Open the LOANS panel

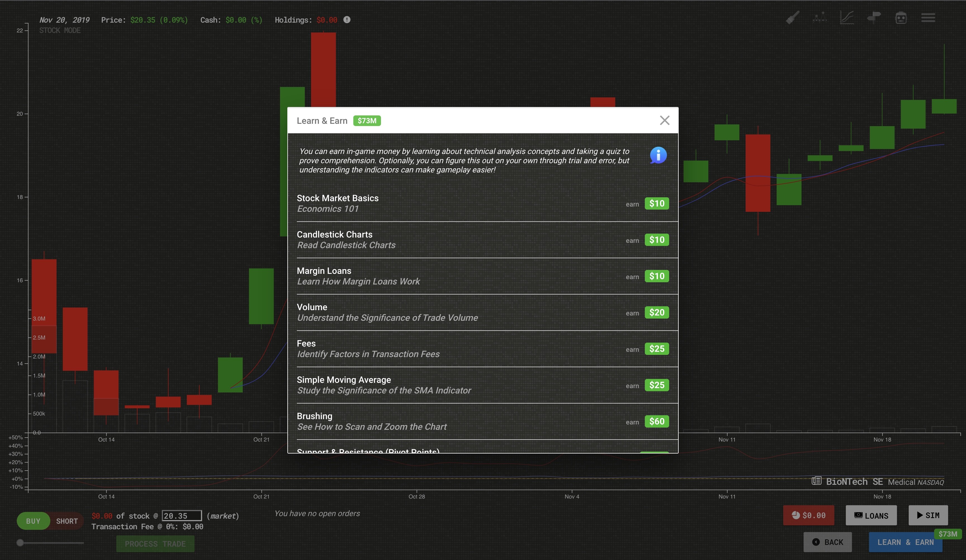pos(871,515)
